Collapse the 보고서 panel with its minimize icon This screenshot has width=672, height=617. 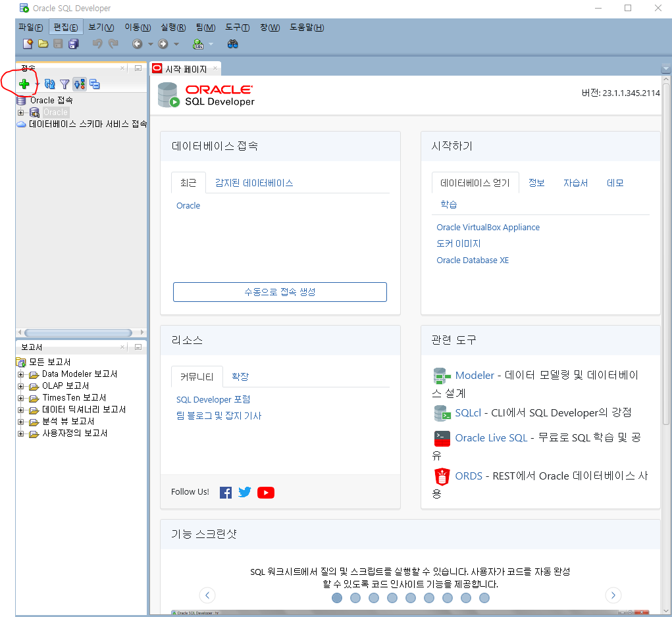(x=137, y=347)
